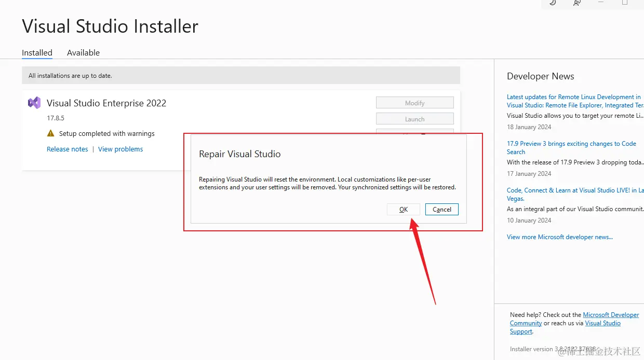The height and width of the screenshot is (360, 644).
Task: Open the 17.9 Preview 3 news article
Action: [571, 148]
